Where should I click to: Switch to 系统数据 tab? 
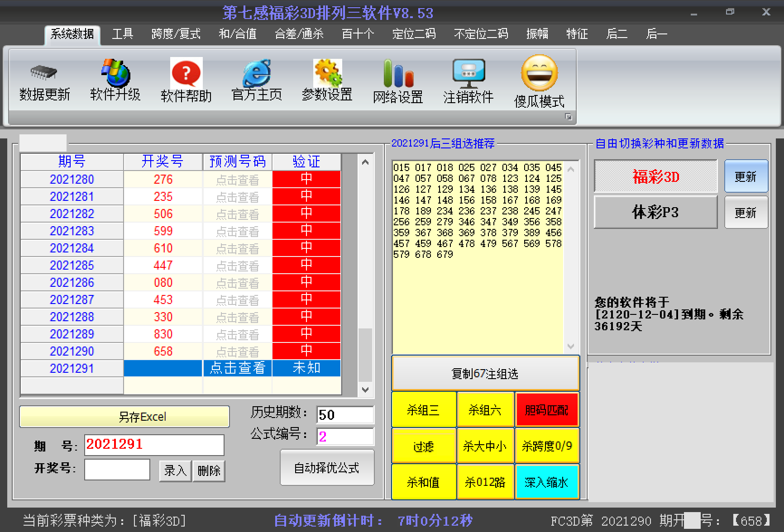72,34
